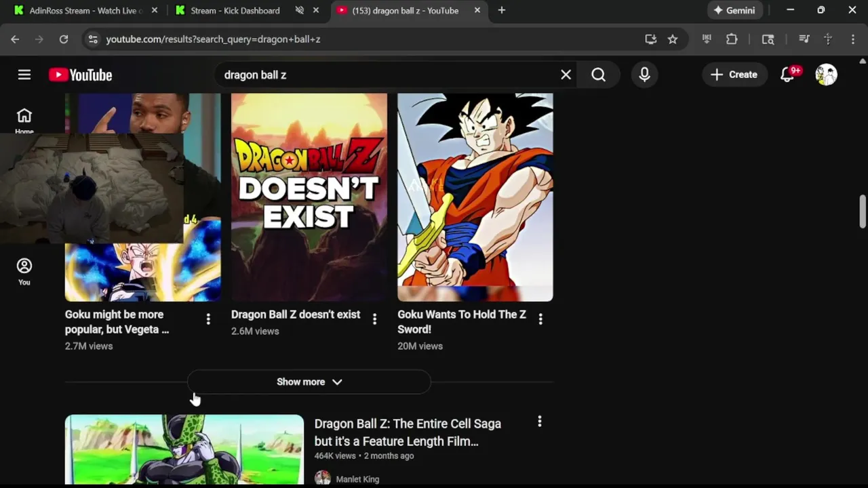Open 'Dragon Ball Z doesn't exist' title

tap(296, 314)
